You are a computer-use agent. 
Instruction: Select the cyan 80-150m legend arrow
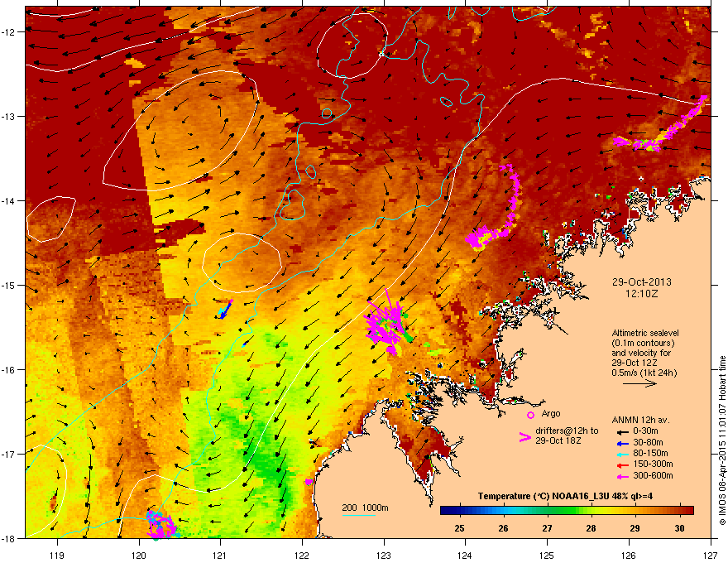[x=621, y=454]
